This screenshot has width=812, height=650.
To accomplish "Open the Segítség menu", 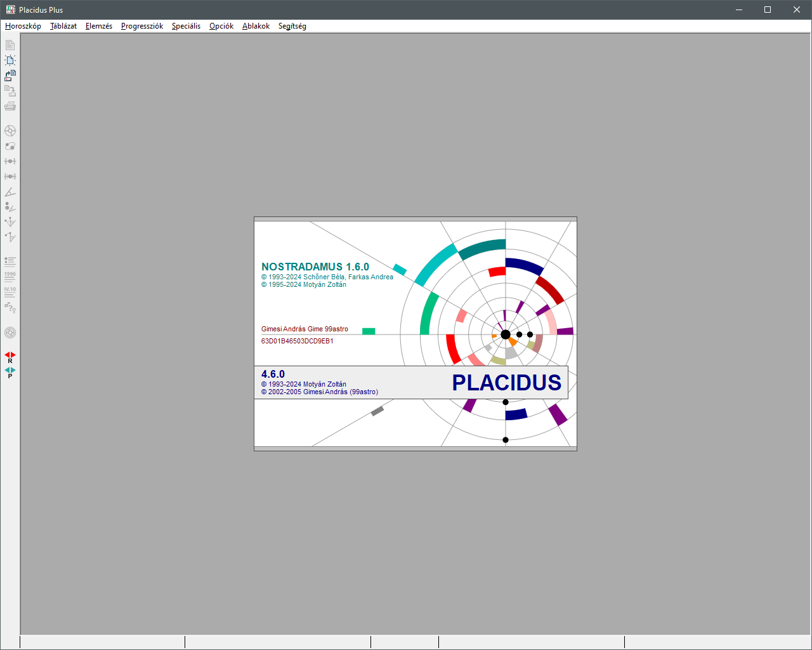I will pos(292,26).
